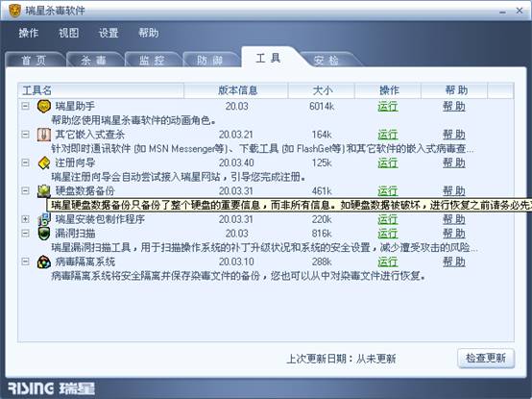Image resolution: width=532 pixels, height=399 pixels.
Task: Run the 漏洞扫描 tool
Action: [388, 234]
